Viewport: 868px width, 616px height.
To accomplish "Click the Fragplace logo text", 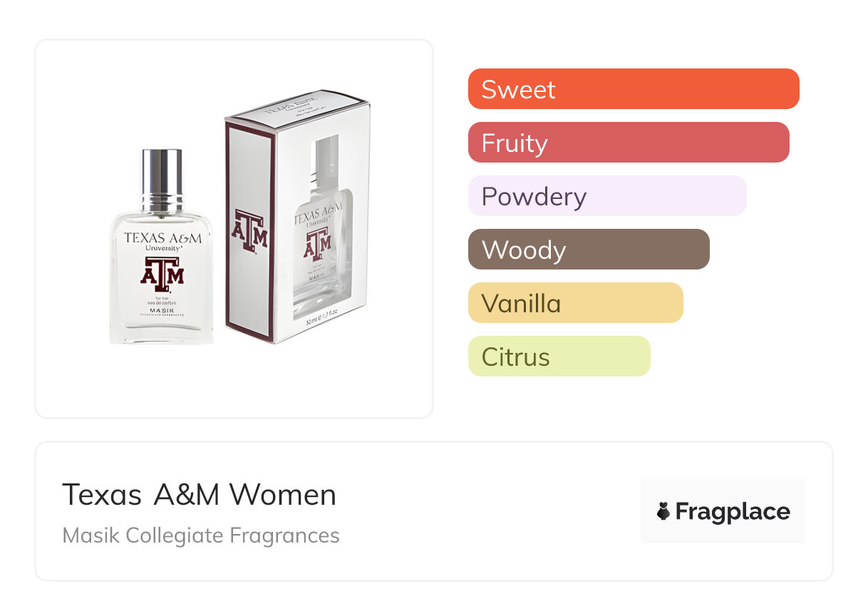I will pyautogui.click(x=733, y=512).
